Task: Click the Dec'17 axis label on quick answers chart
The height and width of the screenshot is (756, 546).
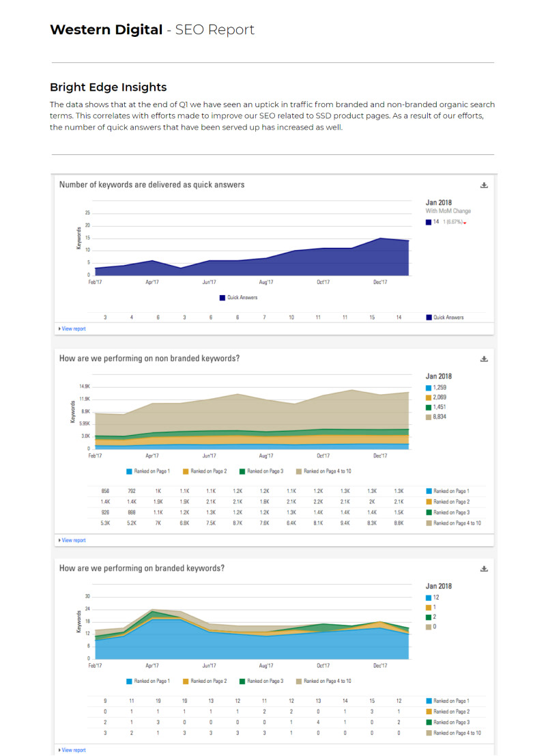Action: pyautogui.click(x=380, y=283)
